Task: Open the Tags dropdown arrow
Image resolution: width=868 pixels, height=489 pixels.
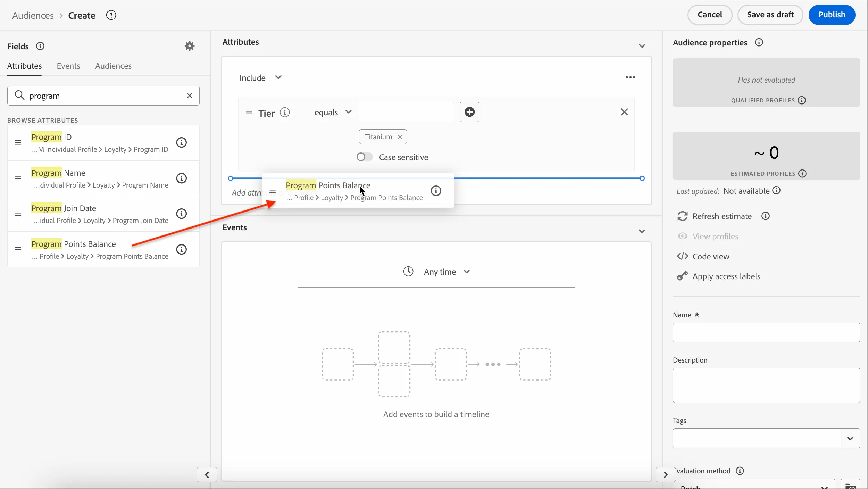Action: (850, 438)
